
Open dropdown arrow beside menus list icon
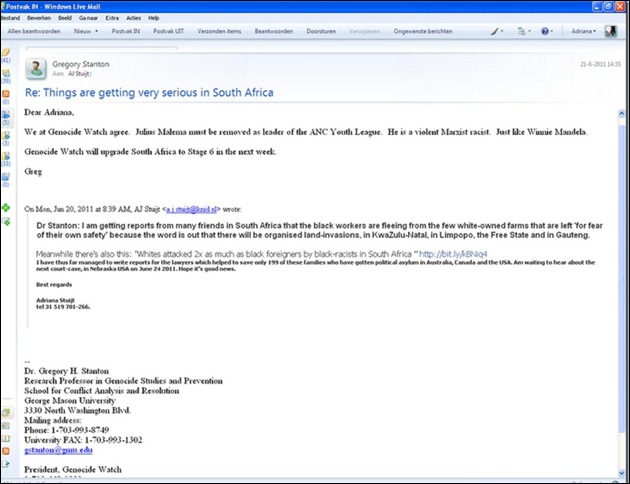(529, 31)
